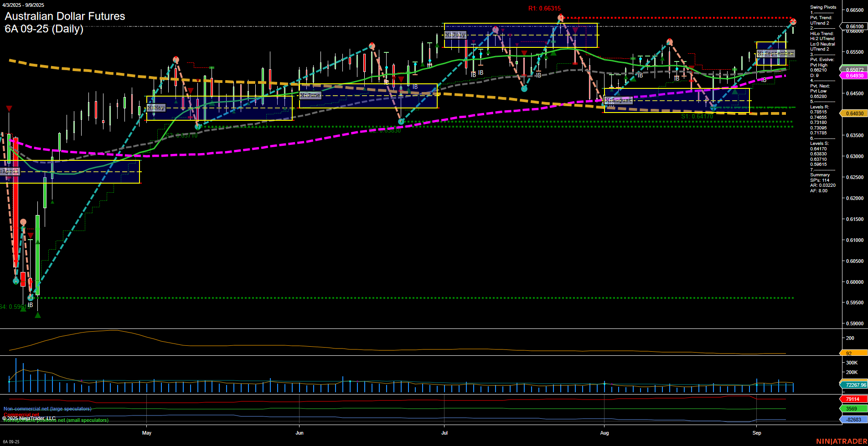The image size is (868, 446).
Task: Select the 6A 09-25 tab at bottom left
Action: pos(11,441)
